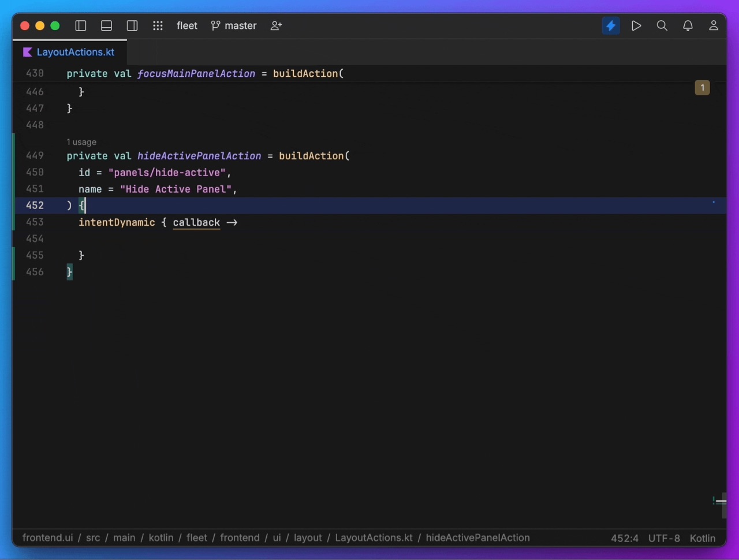Open the tools grid menu
Screen dimensions: 739x560
(x=158, y=25)
